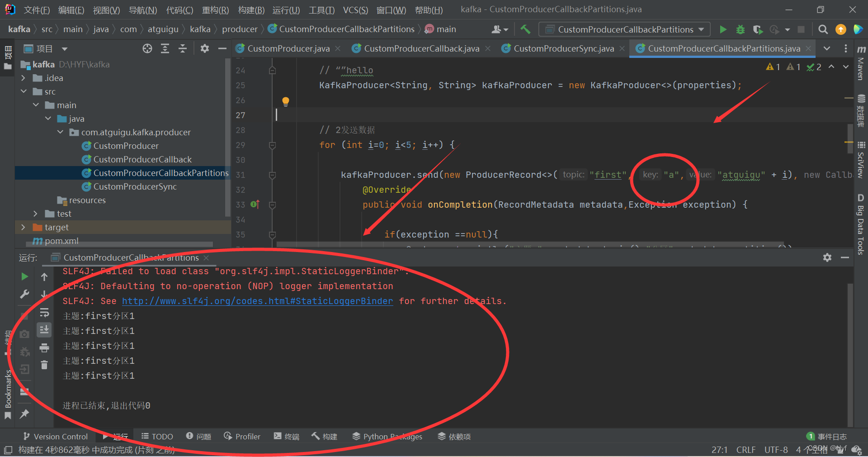Collapse the java source folder
868x457 pixels.
48,119
